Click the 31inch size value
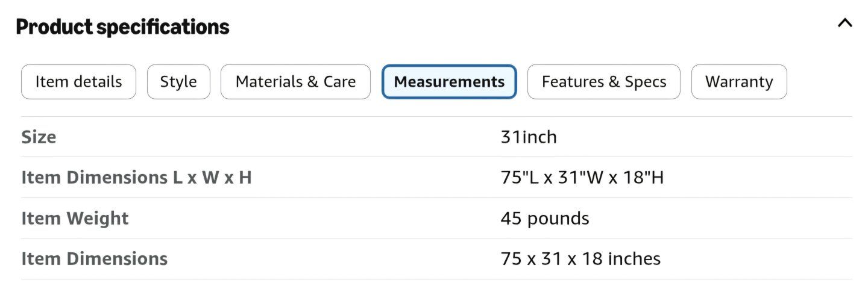This screenshot has height=286, width=868. (529, 137)
